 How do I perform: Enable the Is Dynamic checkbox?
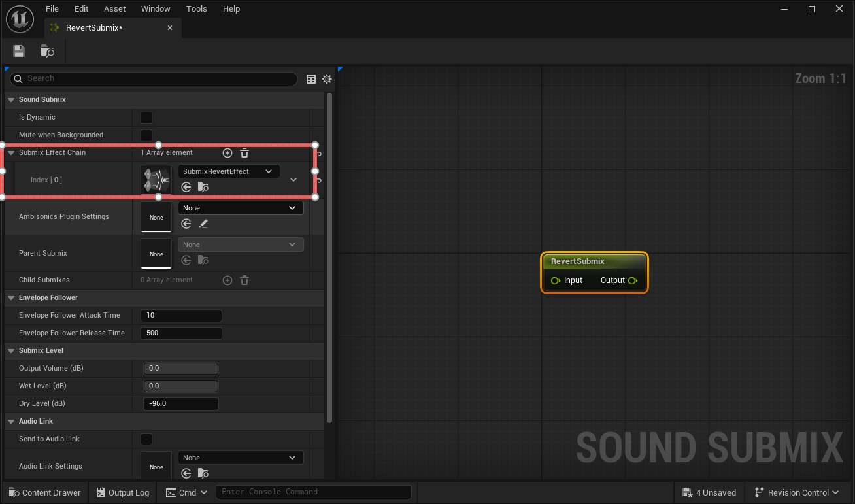pos(146,118)
